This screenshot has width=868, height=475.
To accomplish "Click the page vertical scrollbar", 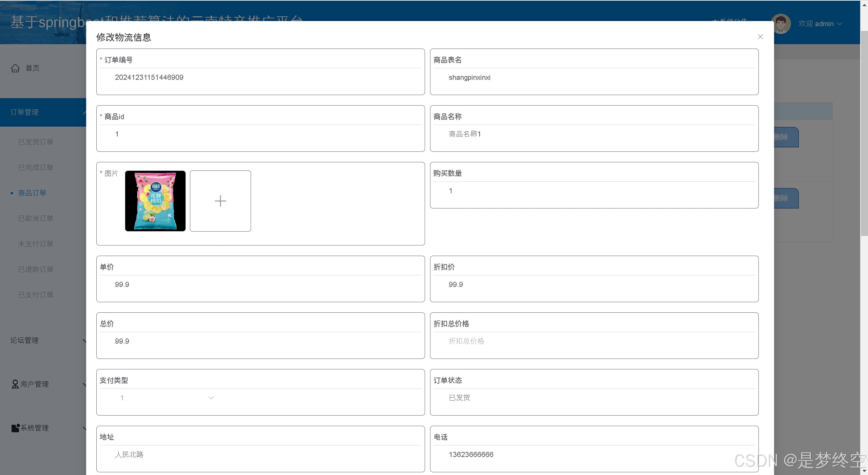I will pyautogui.click(x=864, y=132).
